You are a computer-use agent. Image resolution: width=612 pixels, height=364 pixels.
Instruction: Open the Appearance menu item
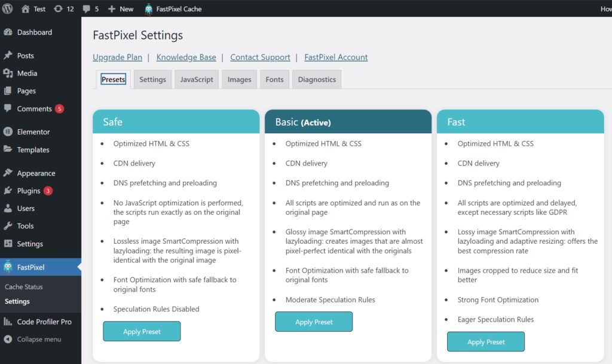tap(41, 173)
